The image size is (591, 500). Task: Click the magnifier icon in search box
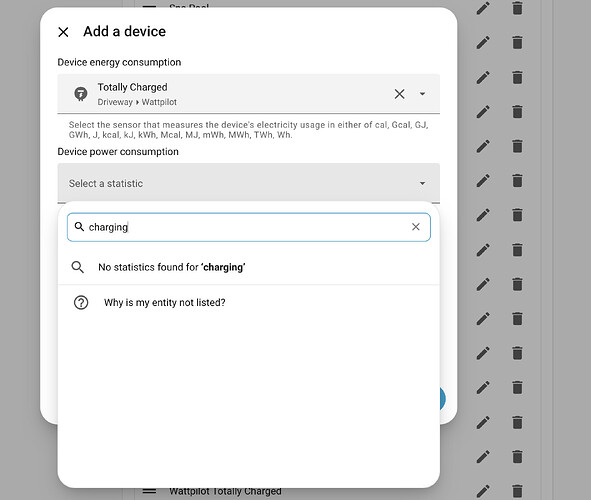point(79,227)
